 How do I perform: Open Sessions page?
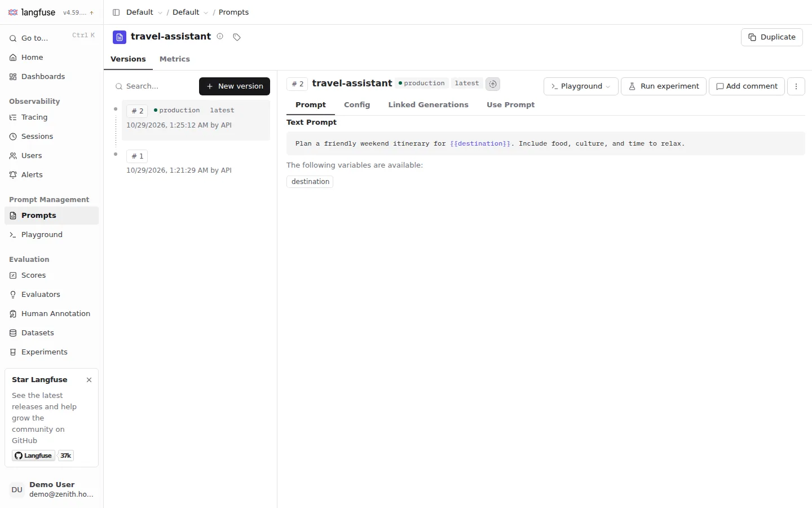[x=52, y=137]
